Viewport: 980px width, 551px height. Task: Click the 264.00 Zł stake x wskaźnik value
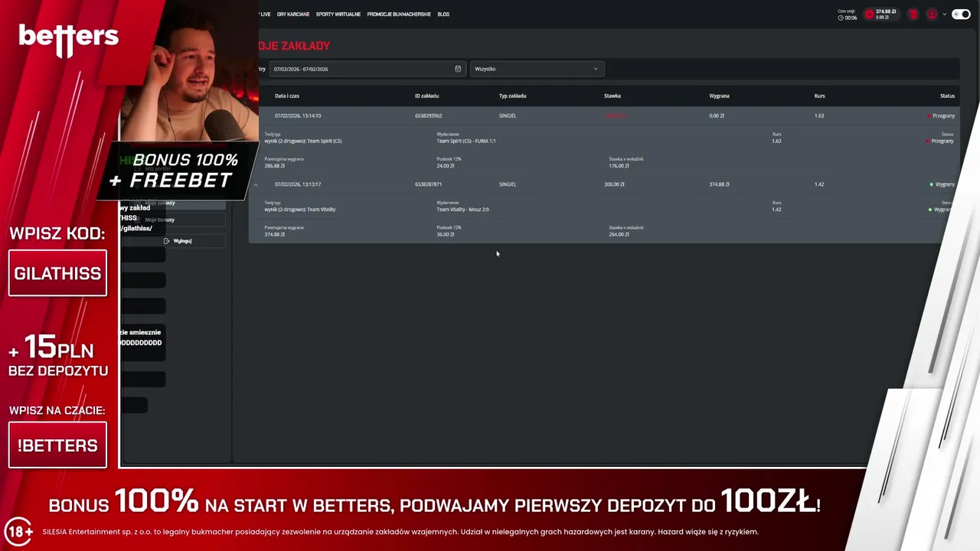tap(619, 234)
